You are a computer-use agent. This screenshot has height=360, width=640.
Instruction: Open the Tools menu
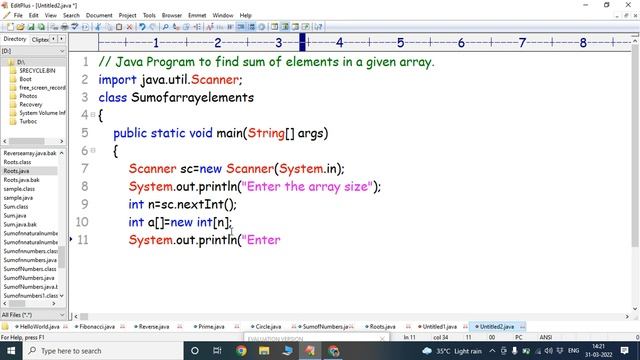[149, 15]
